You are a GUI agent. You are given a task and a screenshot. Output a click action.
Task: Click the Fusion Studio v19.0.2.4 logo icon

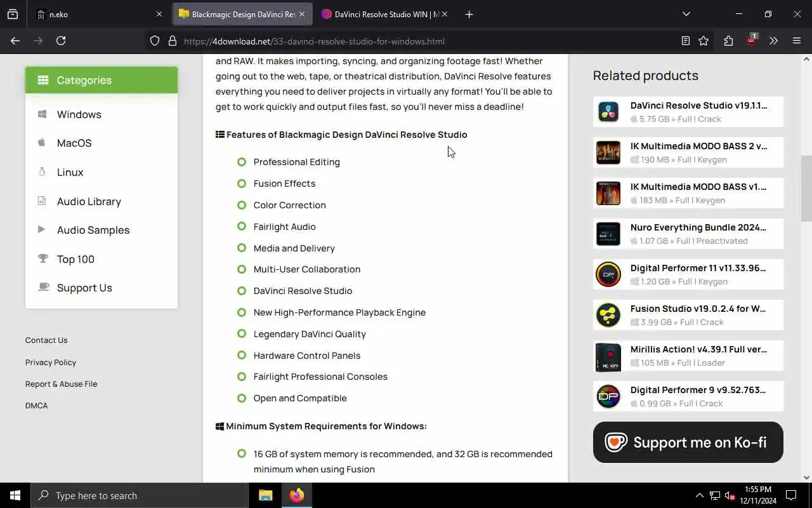tap(608, 315)
